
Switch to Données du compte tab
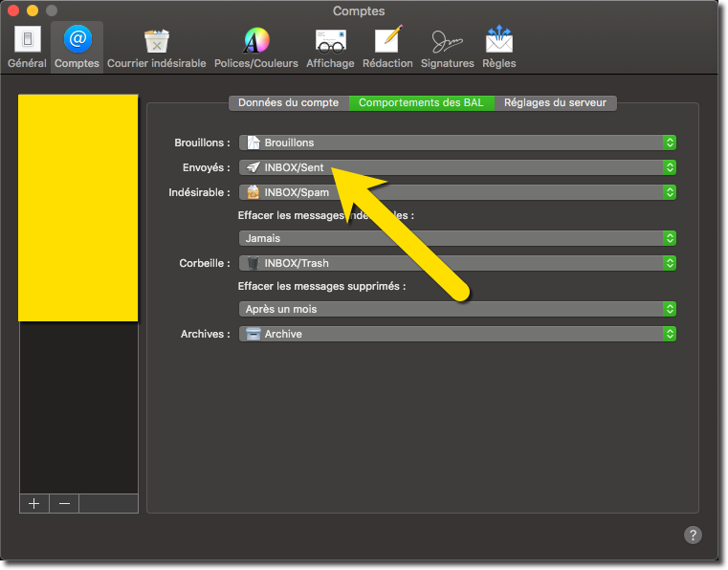click(x=288, y=102)
